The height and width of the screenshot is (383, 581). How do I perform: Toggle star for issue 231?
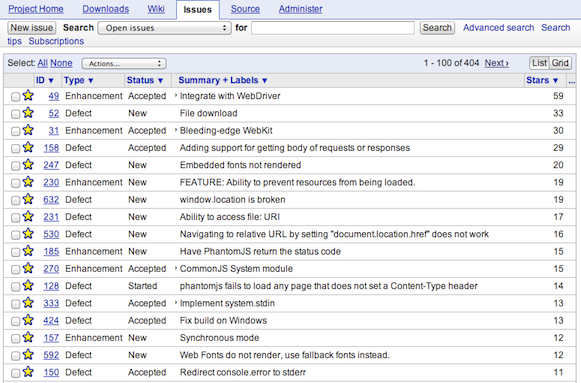tap(28, 216)
